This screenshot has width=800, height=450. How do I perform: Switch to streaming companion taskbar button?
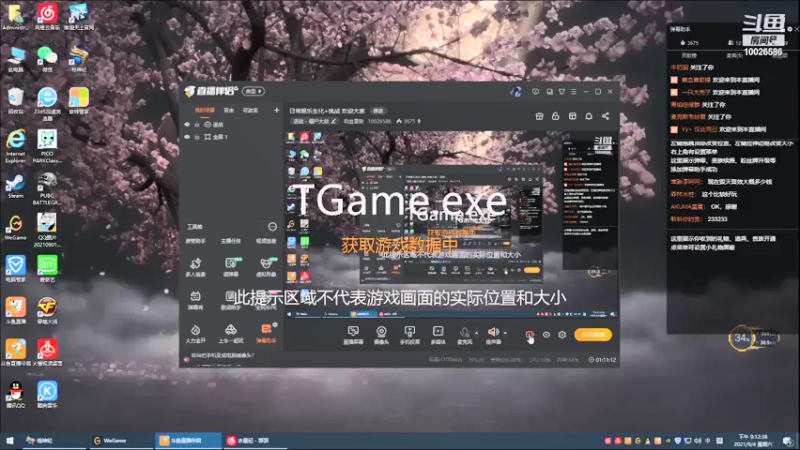[x=188, y=440]
